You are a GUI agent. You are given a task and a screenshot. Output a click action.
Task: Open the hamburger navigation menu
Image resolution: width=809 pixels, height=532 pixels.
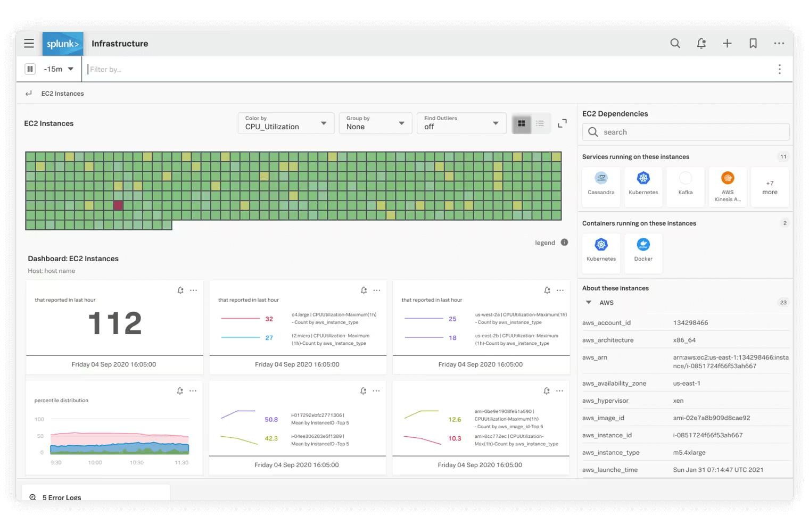(x=29, y=44)
